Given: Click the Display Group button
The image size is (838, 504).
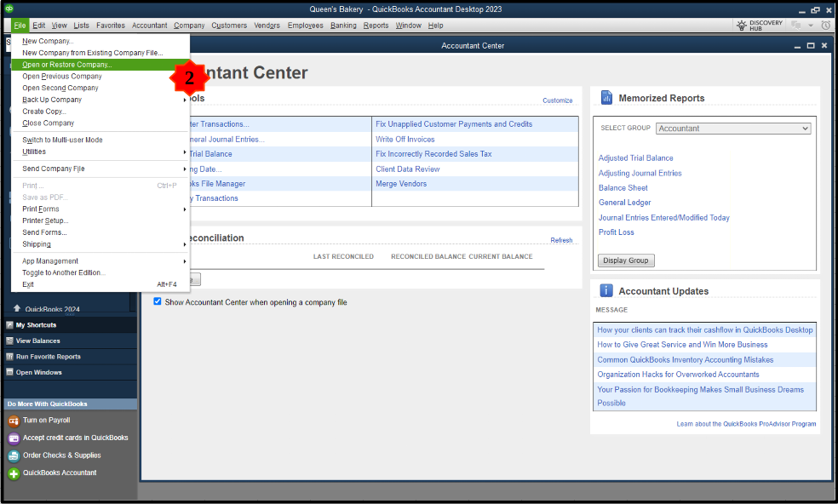Looking at the screenshot, I should [x=626, y=261].
